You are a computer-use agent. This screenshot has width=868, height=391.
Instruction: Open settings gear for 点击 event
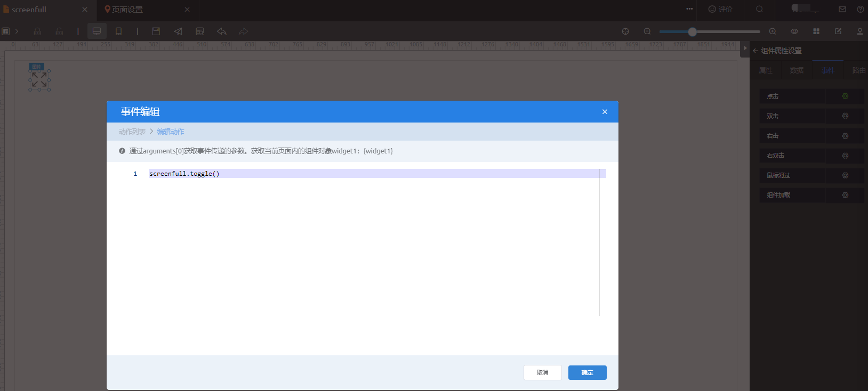[845, 96]
